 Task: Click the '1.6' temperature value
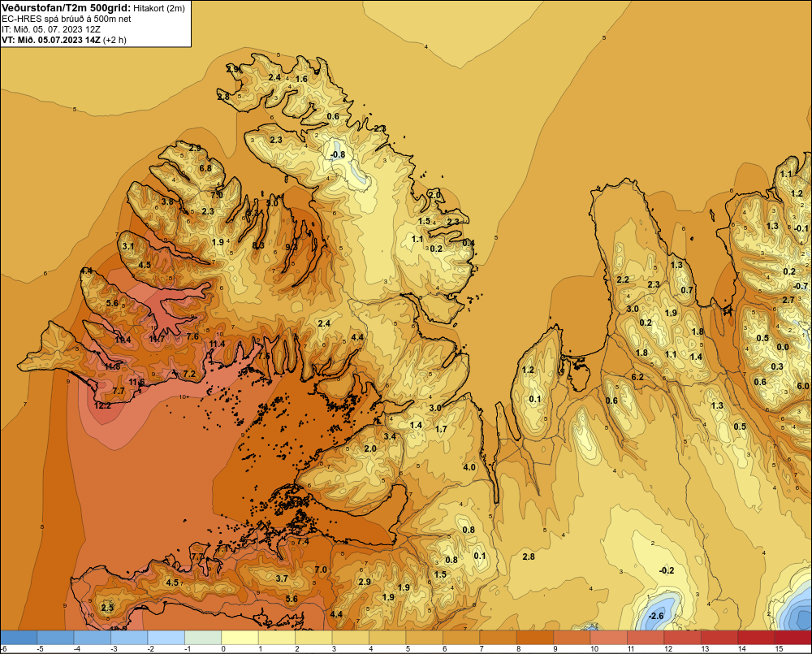301,79
